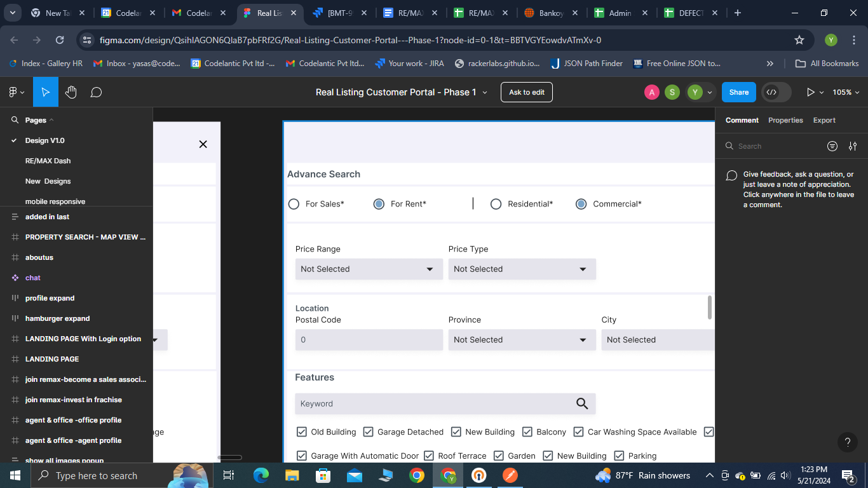
Task: Switch to the Comment tab
Action: coord(742,120)
